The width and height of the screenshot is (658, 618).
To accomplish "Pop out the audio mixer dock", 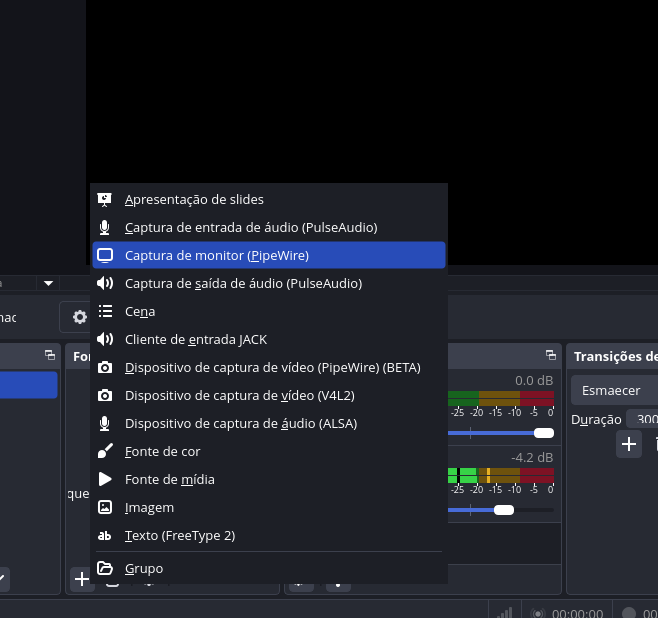I will tap(551, 355).
